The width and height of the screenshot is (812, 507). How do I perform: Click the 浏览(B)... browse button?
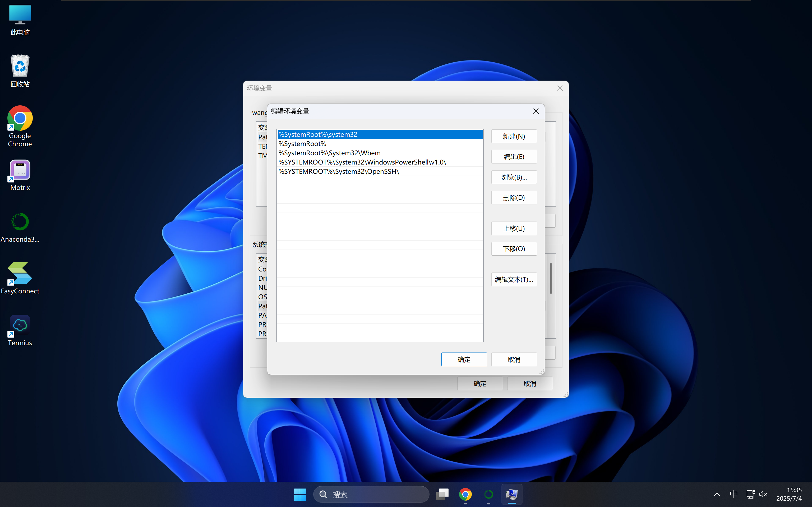(x=514, y=177)
